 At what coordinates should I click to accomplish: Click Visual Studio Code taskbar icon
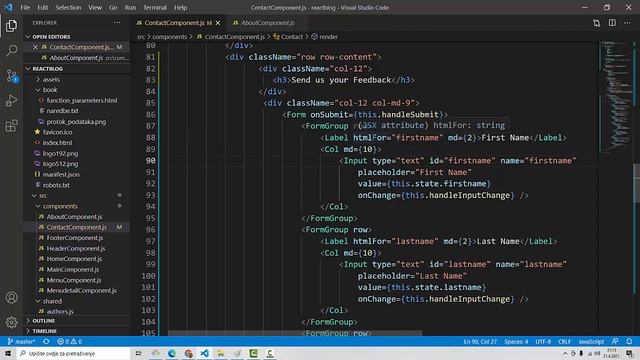(x=204, y=353)
